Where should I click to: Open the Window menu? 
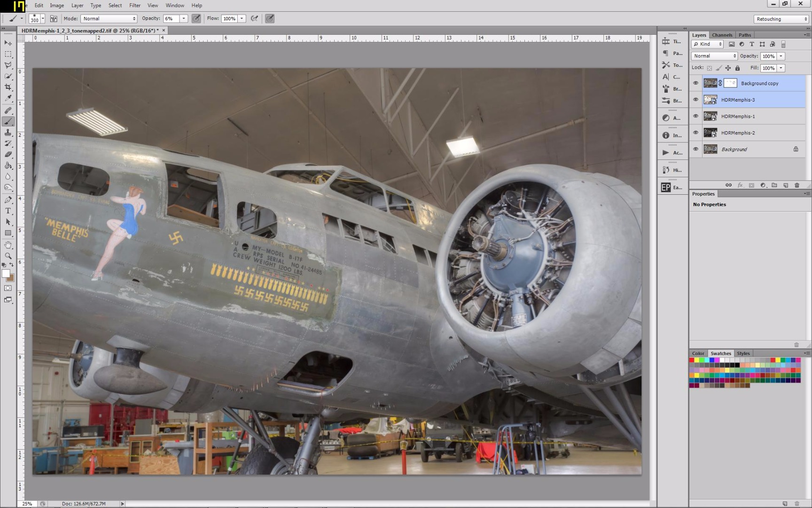pyautogui.click(x=175, y=6)
